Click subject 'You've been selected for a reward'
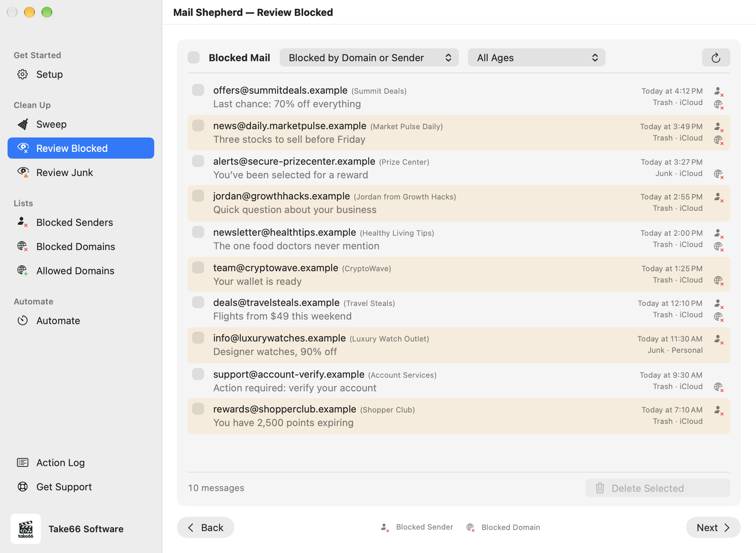 tap(291, 175)
